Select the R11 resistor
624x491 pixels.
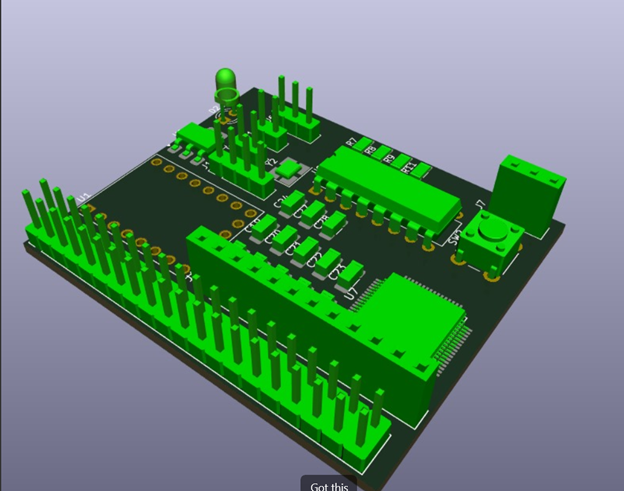pyautogui.click(x=422, y=170)
